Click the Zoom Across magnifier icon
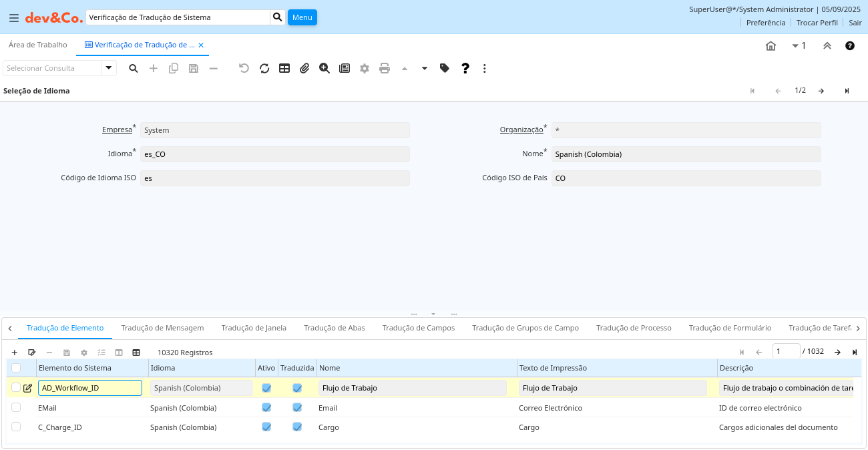 (x=324, y=68)
